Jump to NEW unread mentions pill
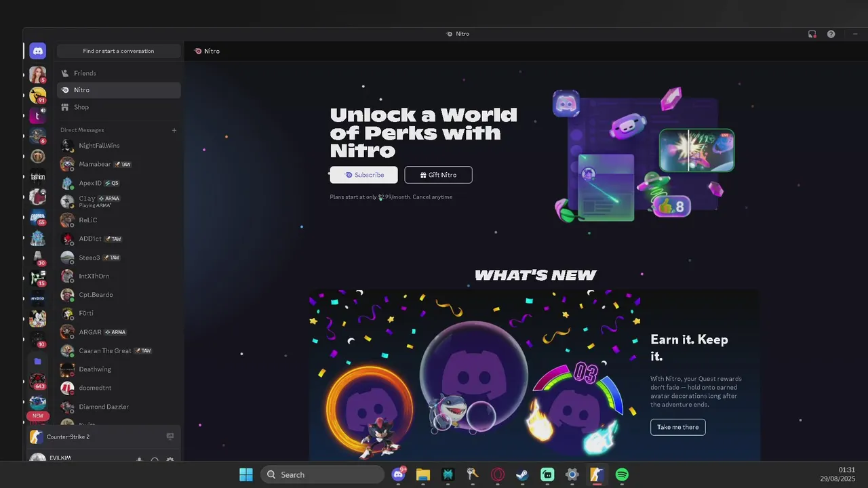868x488 pixels. [38, 415]
